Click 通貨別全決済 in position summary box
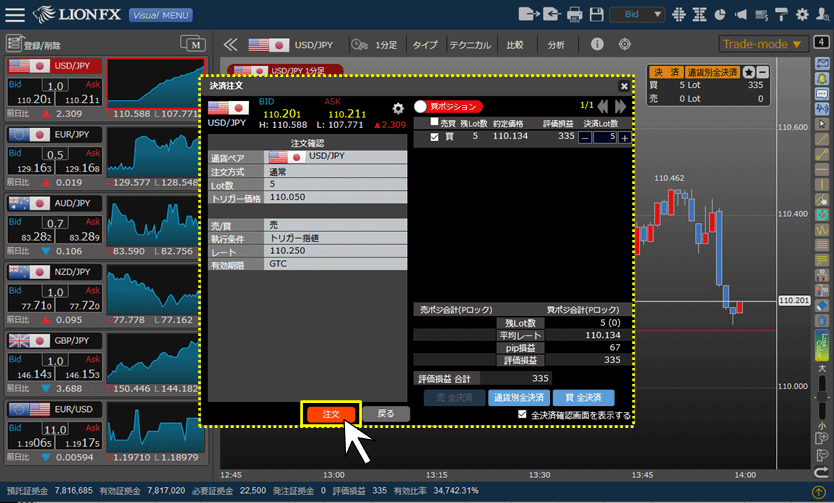The width and height of the screenshot is (834, 503). click(x=713, y=72)
